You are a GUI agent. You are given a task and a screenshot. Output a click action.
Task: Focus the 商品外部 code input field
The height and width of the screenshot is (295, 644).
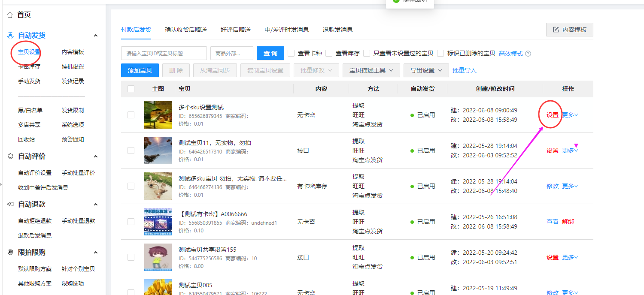tap(232, 53)
